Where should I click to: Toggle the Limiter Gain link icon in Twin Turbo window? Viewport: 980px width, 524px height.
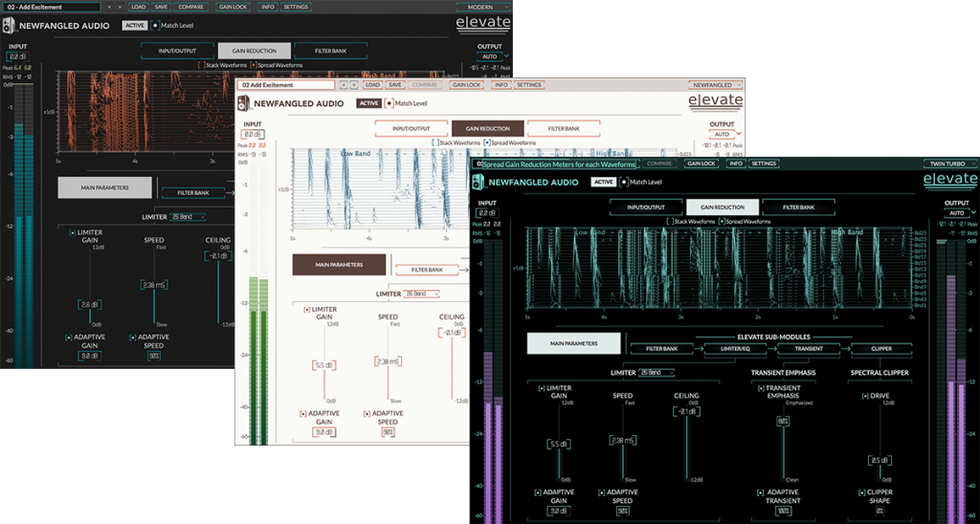[x=542, y=388]
